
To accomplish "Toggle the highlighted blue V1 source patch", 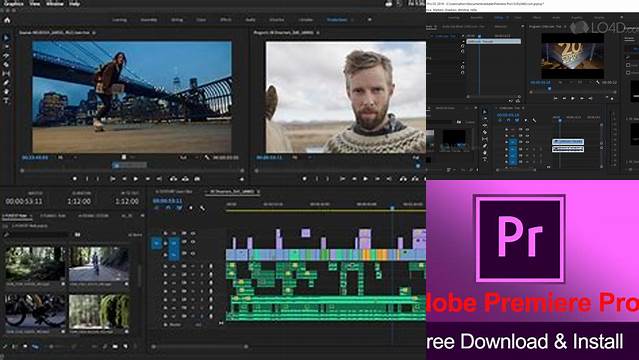I will point(156,243).
